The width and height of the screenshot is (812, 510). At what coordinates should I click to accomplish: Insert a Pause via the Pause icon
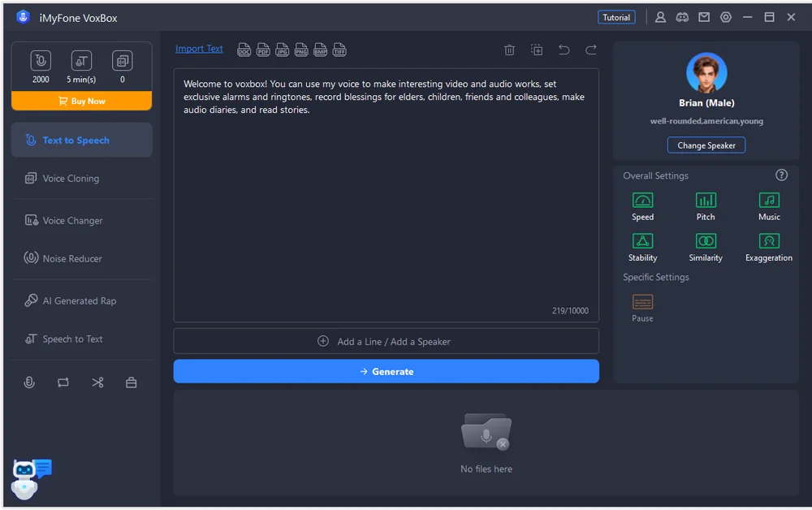(x=642, y=302)
